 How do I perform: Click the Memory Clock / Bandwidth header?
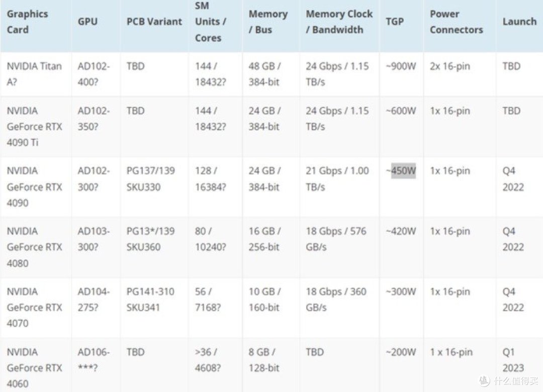(x=339, y=22)
